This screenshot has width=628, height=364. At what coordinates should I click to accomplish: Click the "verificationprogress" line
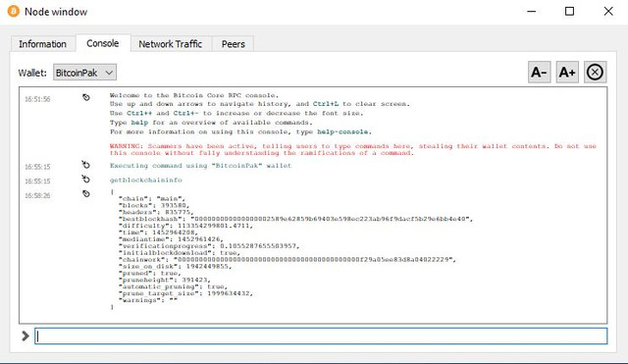click(209, 246)
